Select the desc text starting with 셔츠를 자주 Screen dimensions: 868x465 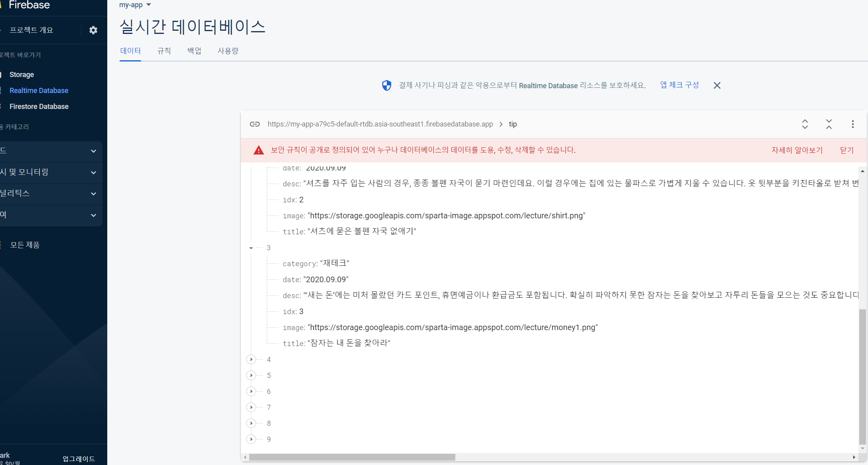[x=581, y=184]
